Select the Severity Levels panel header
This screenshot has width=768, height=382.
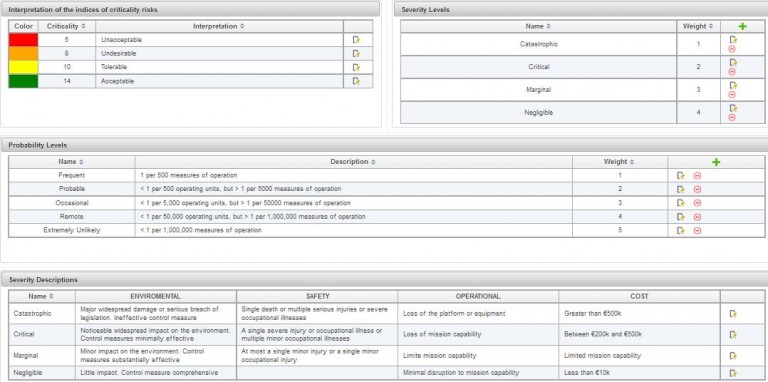click(x=581, y=9)
